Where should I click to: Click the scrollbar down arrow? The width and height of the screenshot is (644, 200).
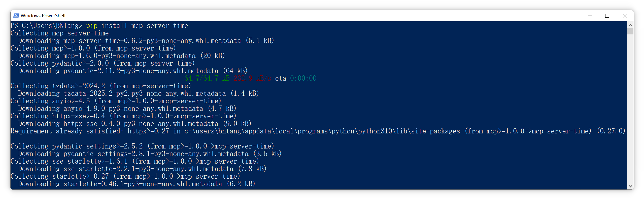click(x=630, y=186)
